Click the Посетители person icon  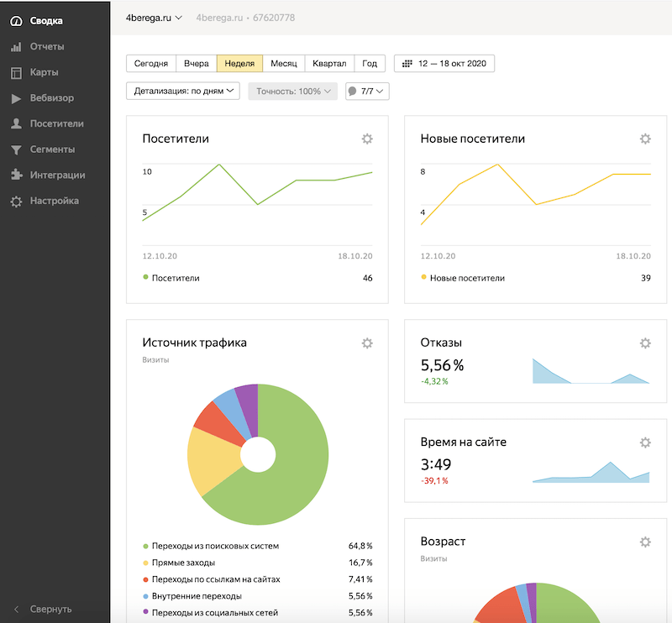[16, 123]
